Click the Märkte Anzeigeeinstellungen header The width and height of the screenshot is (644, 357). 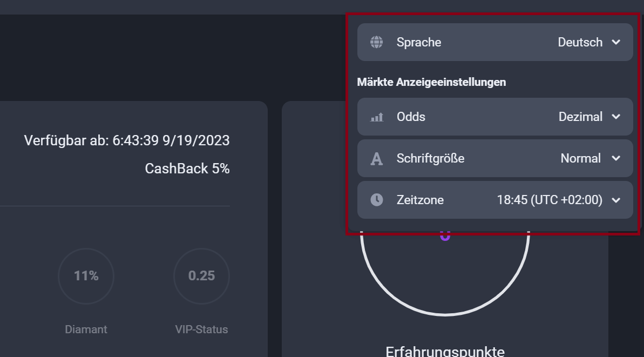point(431,82)
